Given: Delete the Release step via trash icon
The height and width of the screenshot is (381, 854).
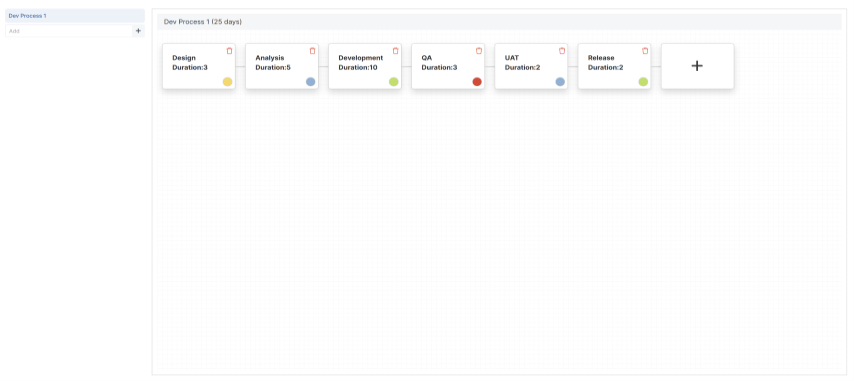Looking at the screenshot, I should tap(645, 51).
